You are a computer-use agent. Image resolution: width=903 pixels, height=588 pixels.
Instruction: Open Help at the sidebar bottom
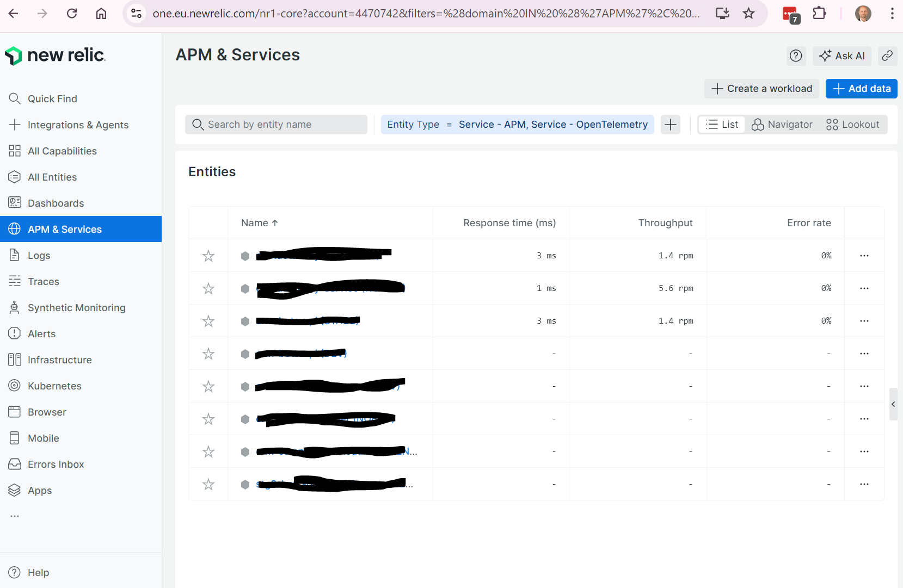(81, 572)
